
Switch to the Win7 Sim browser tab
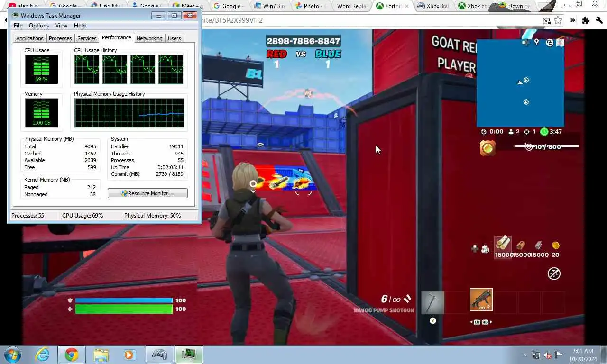tap(270, 6)
